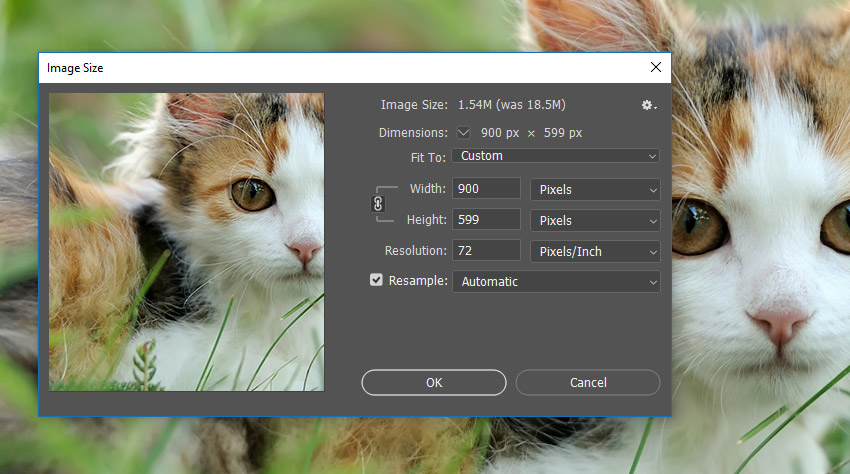Click the Height field showing 599
850x474 pixels.
(486, 220)
